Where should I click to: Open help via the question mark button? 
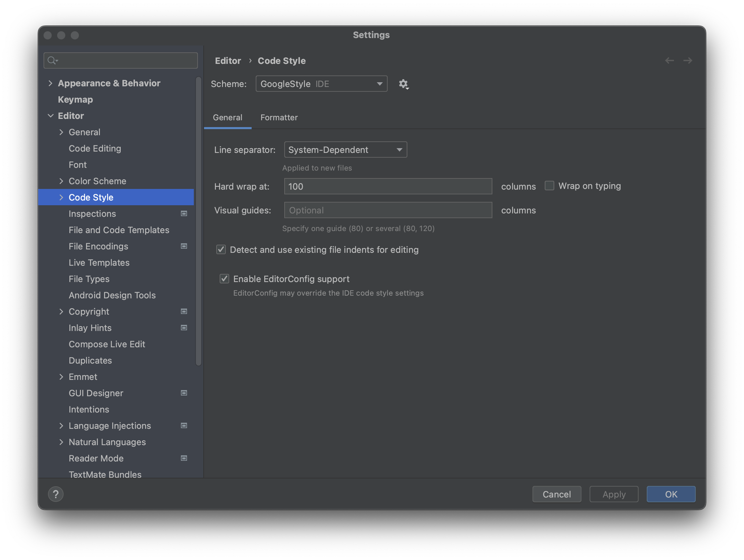(56, 494)
